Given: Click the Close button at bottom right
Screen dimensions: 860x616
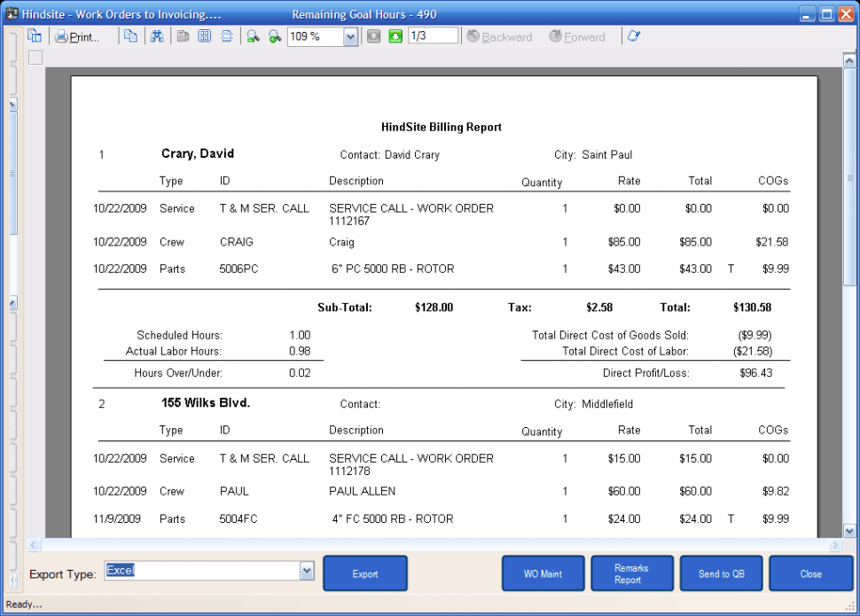Looking at the screenshot, I should tap(810, 573).
